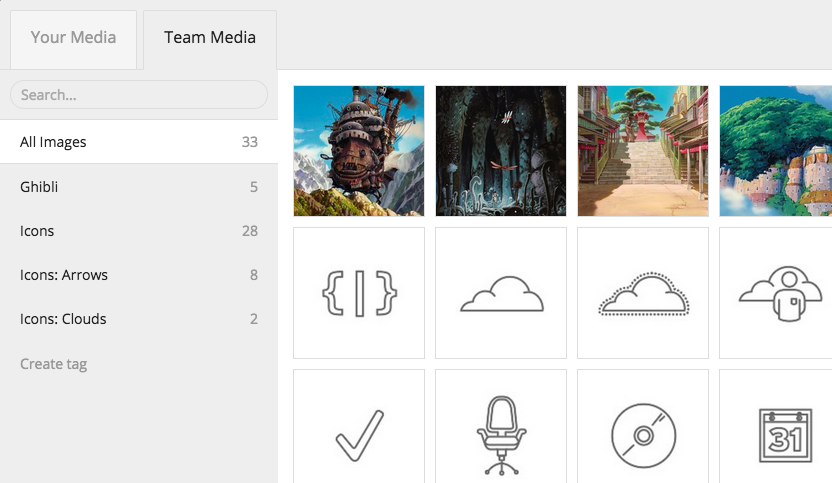
Task: Click the Create tag link
Action: tap(54, 364)
